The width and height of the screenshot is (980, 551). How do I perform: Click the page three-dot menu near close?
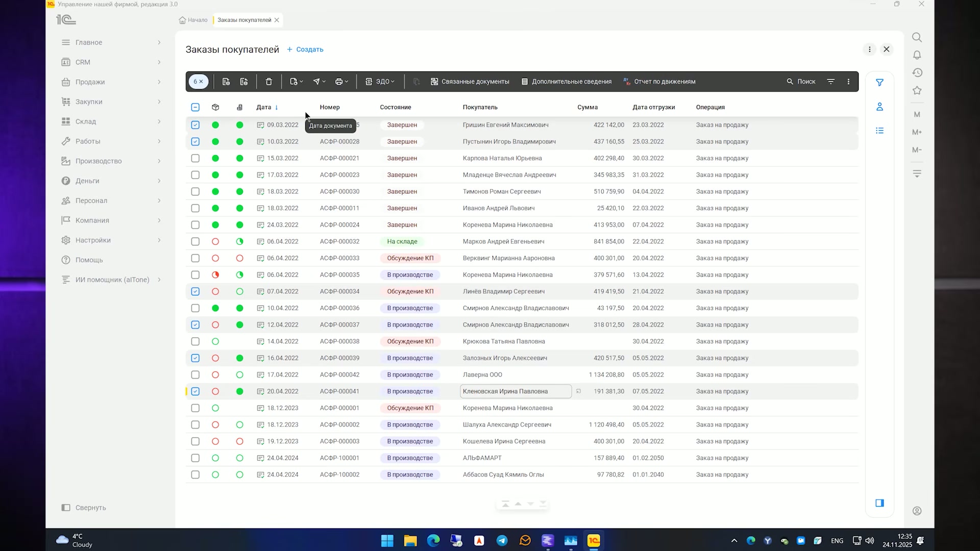point(870,49)
